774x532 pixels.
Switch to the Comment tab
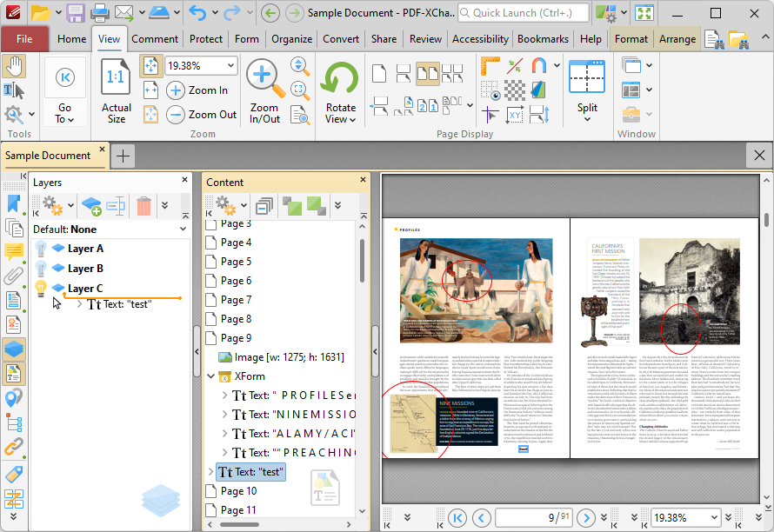point(155,39)
